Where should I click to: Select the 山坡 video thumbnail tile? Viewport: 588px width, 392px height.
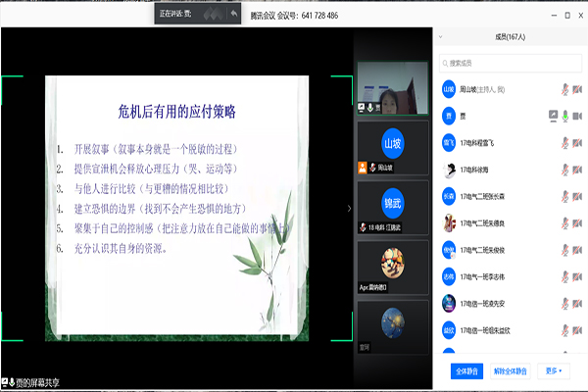393,147
